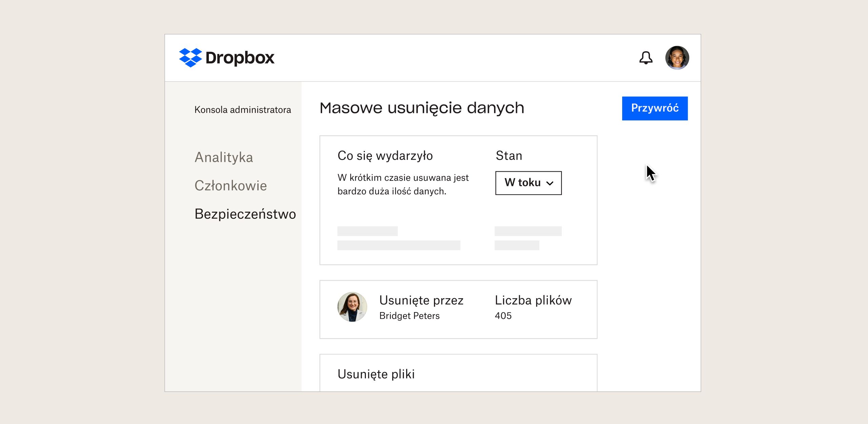
Task: Open the Członkowie section
Action: click(x=231, y=186)
